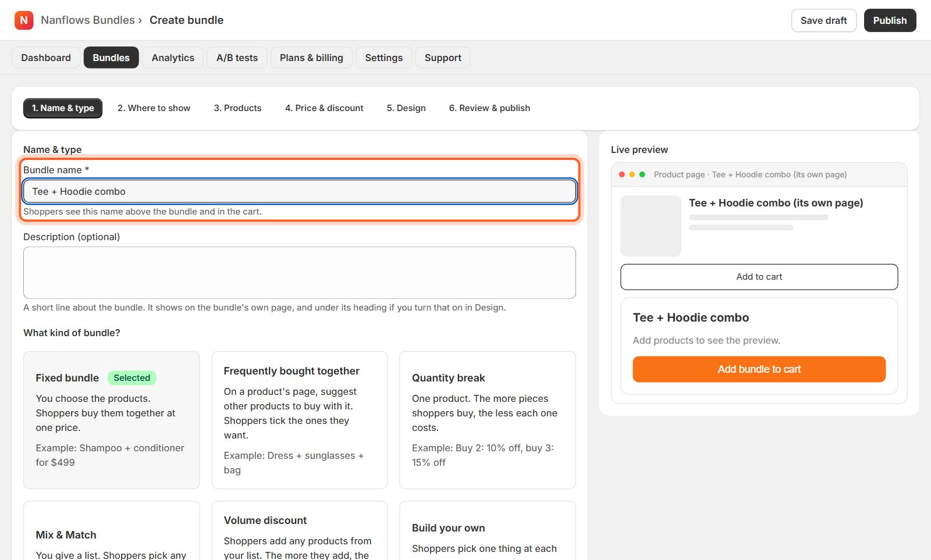Click the Description text area
Image resolution: width=931 pixels, height=560 pixels.
click(x=300, y=273)
